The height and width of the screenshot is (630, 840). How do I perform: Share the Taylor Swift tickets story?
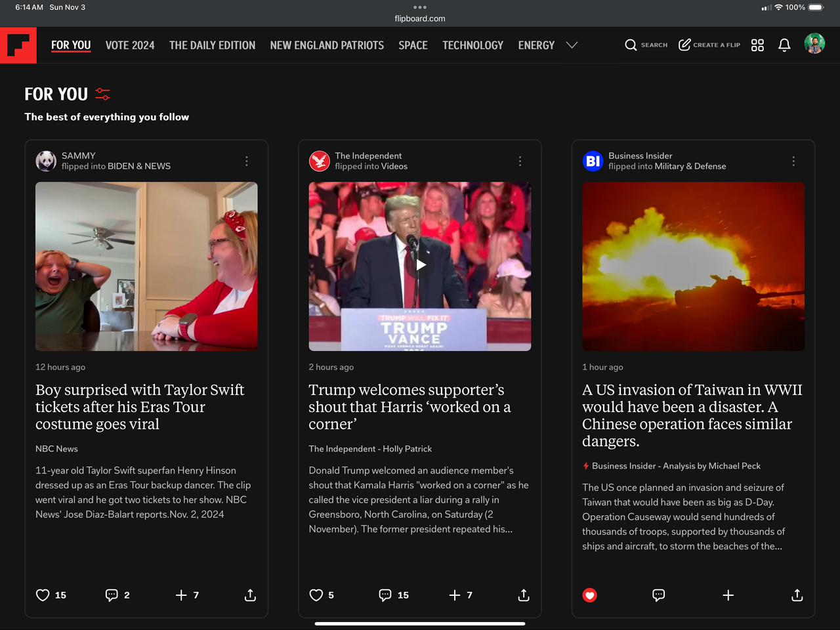pos(250,595)
